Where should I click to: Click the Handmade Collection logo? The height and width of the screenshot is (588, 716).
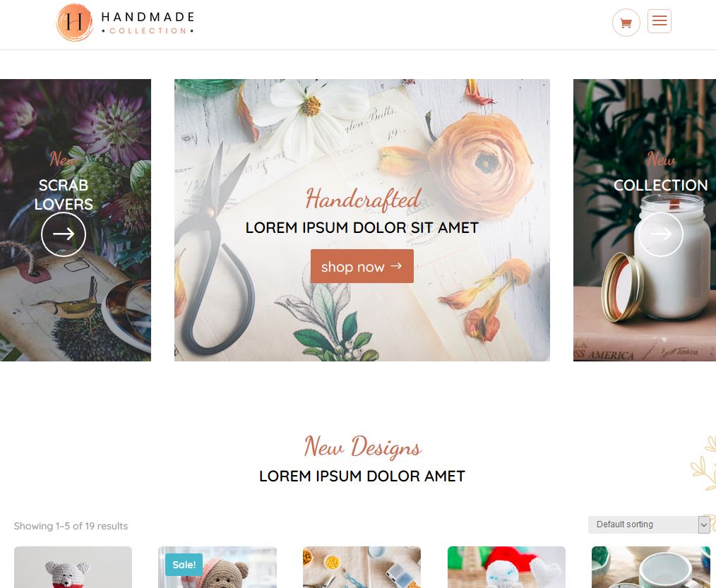tap(125, 23)
